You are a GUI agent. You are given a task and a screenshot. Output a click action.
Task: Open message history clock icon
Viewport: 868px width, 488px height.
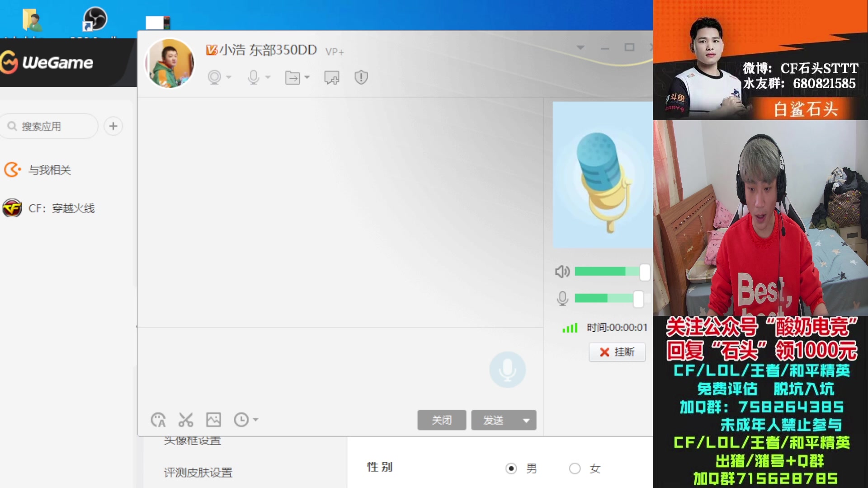241,420
